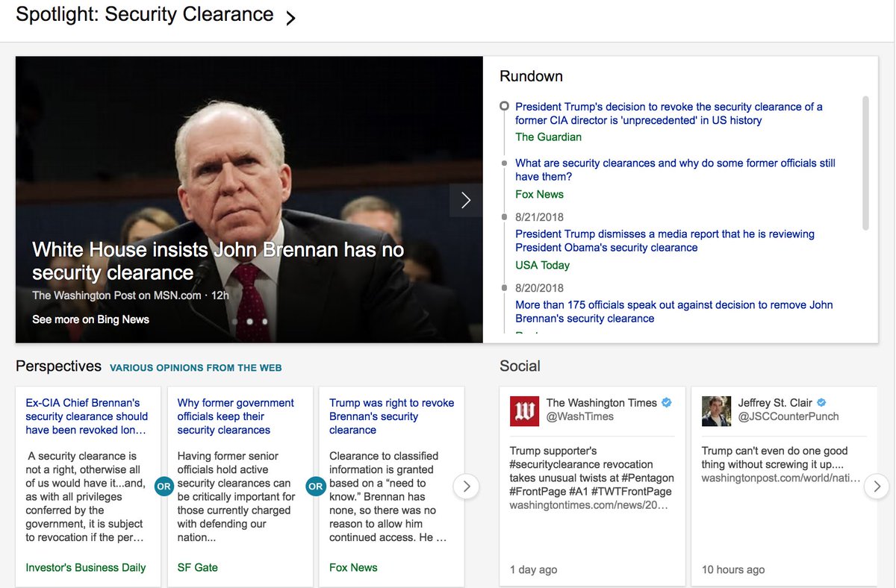Open 'What are security clearances' article
896x588 pixels.
[x=675, y=169]
